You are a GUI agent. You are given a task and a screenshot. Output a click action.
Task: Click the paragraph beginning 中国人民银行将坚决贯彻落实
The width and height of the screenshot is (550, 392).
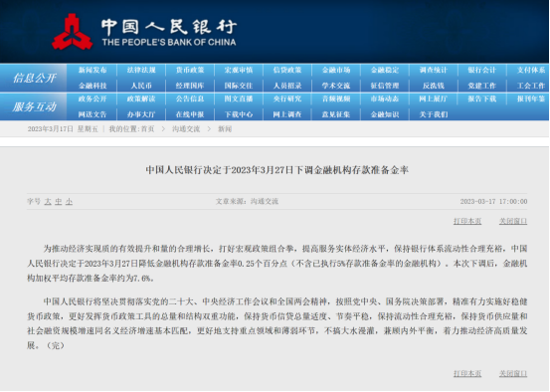pos(277,323)
